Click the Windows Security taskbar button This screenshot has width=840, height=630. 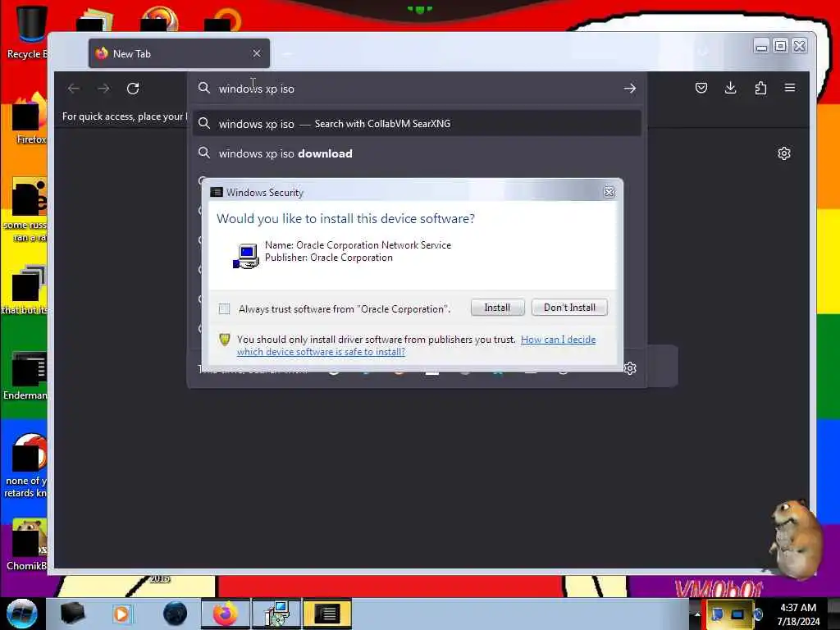coord(326,614)
